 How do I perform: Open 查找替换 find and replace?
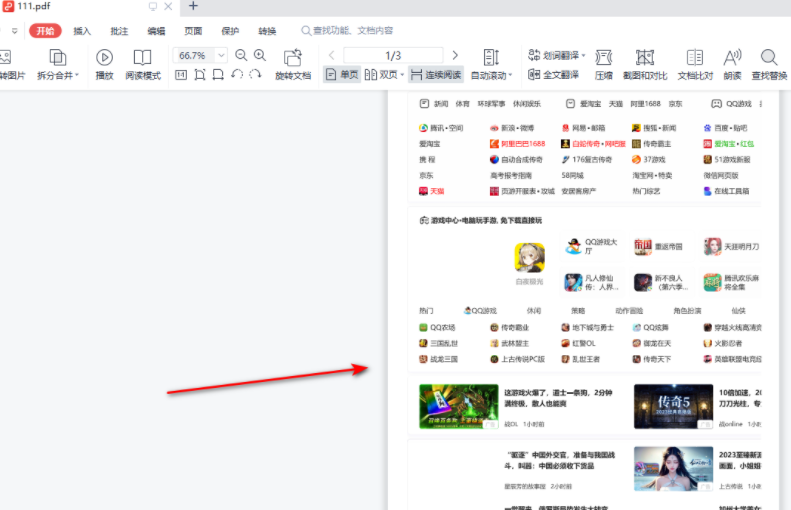pyautogui.click(x=769, y=65)
